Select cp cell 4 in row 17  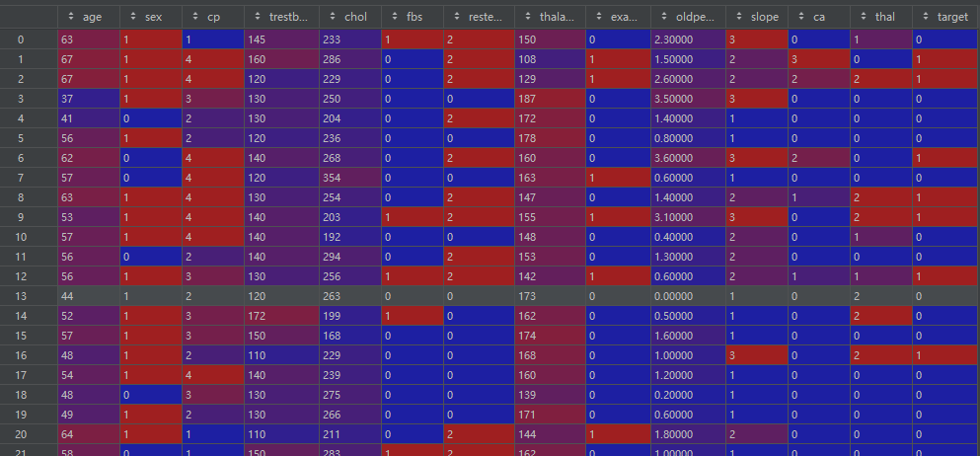coord(213,375)
